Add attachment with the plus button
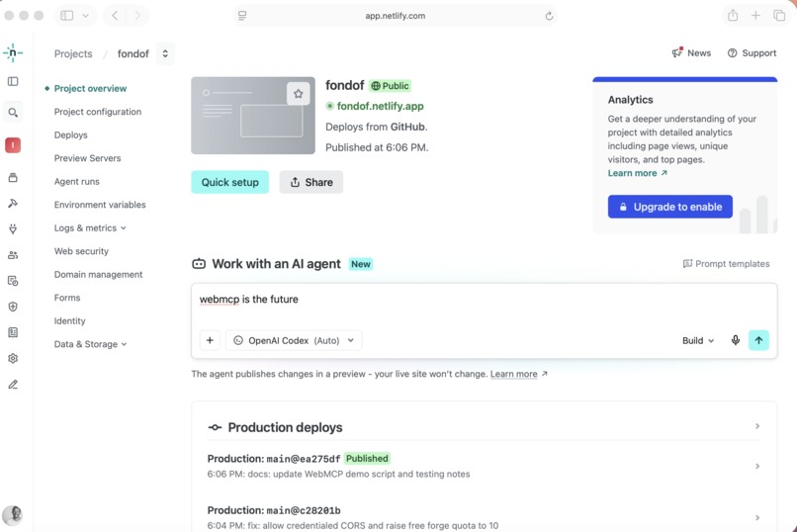The height and width of the screenshot is (532, 797). tap(210, 340)
